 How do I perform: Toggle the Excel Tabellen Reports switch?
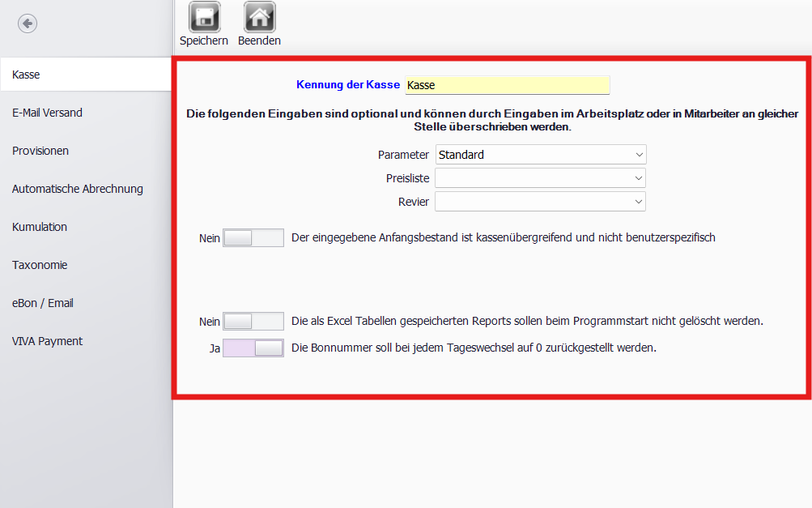pyautogui.click(x=253, y=322)
